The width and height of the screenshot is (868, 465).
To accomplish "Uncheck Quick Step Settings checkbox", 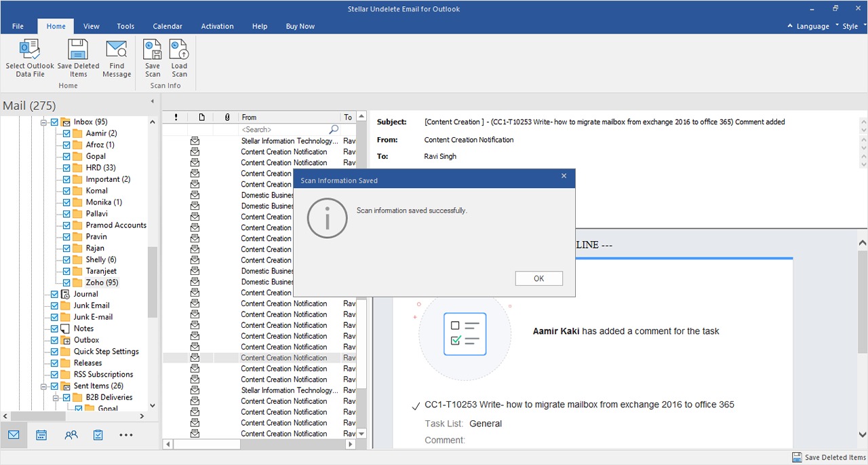I will (x=54, y=352).
